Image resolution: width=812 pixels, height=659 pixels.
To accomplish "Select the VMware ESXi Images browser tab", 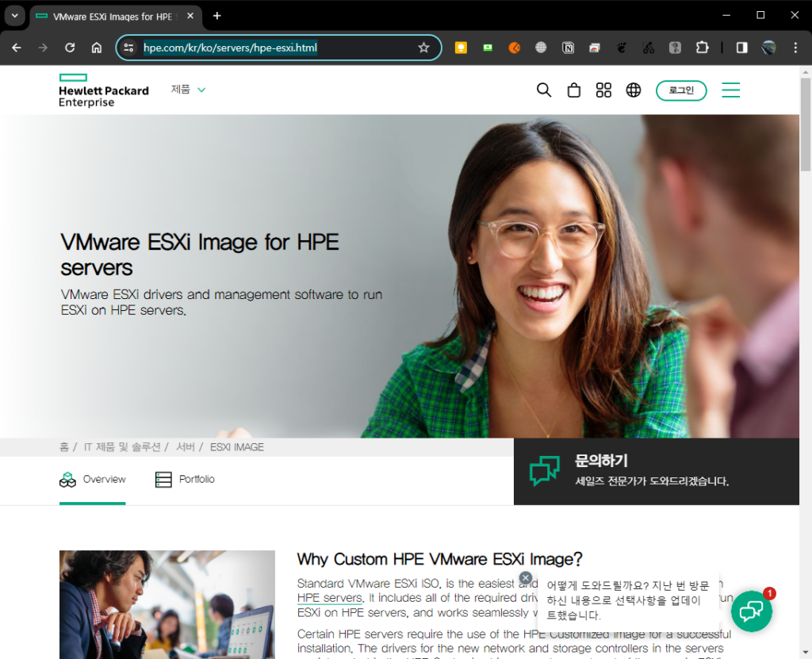I will [x=115, y=17].
